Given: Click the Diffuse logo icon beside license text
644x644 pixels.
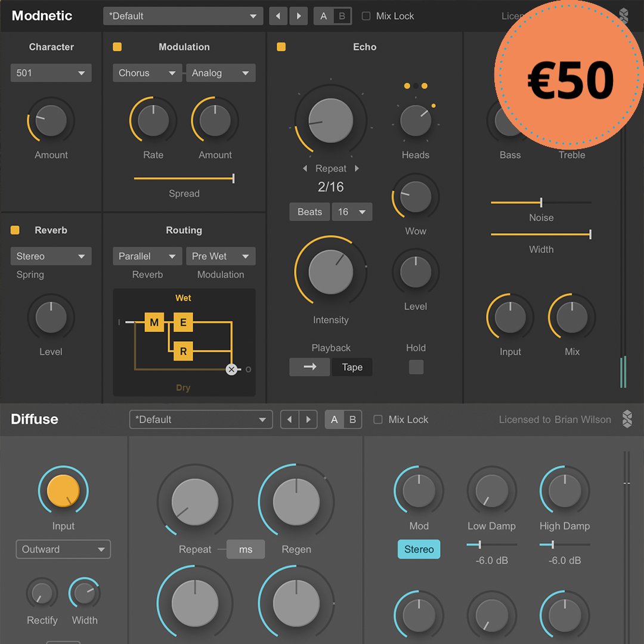Looking at the screenshot, I should click(x=627, y=419).
